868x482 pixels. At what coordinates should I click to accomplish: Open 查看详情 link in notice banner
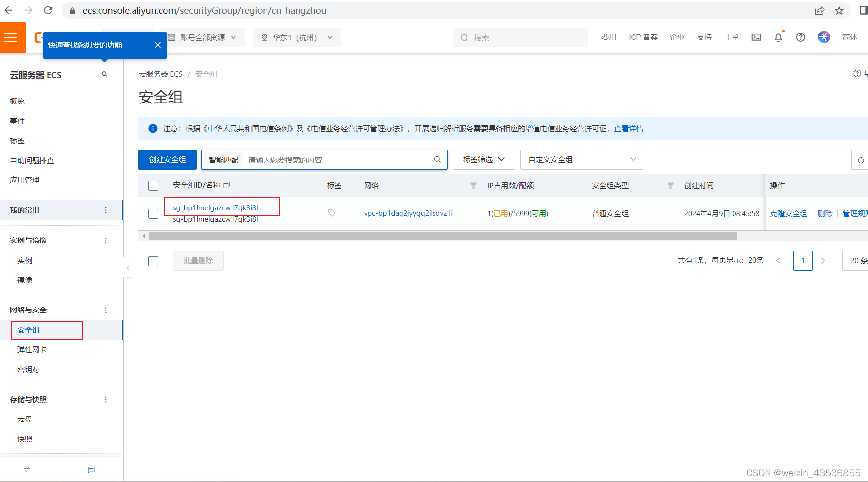pyautogui.click(x=629, y=129)
